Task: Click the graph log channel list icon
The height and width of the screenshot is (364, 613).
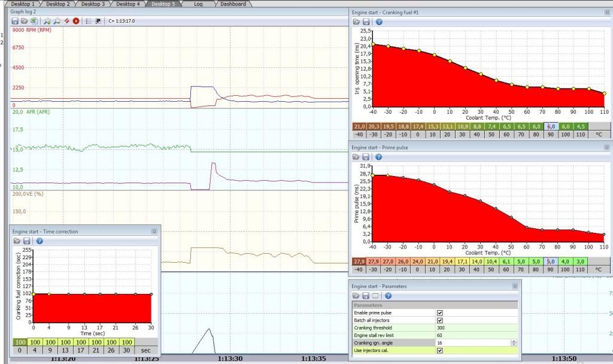Action: [88, 21]
